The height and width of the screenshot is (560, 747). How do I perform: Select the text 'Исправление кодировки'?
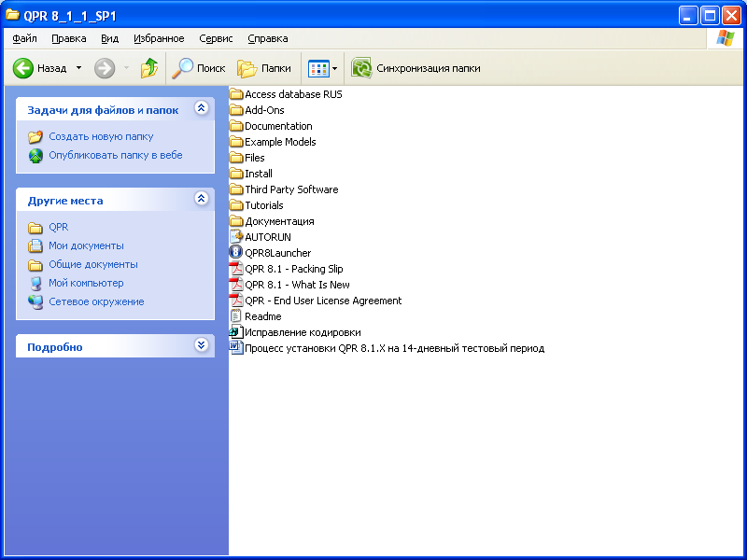pos(303,332)
